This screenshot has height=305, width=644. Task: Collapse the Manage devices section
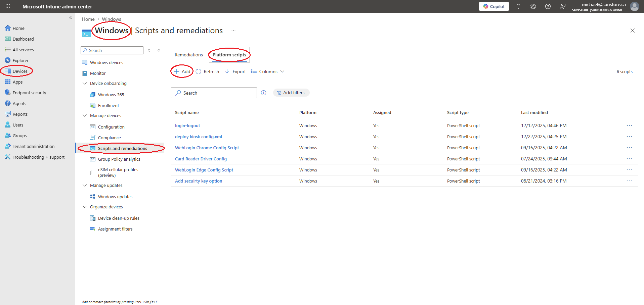pos(85,115)
